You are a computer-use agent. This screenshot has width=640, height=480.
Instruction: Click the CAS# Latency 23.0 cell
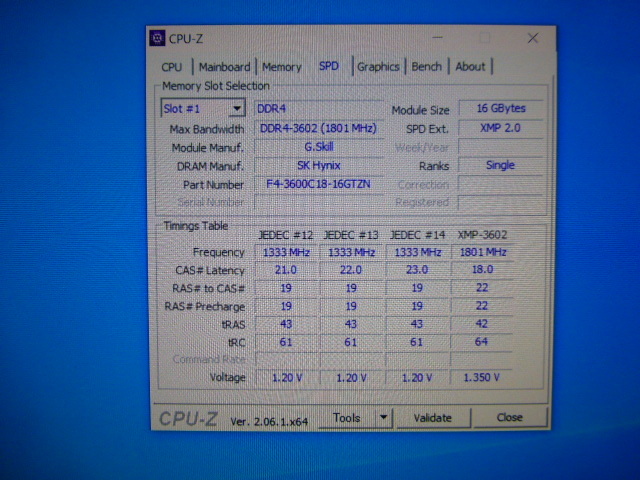tap(417, 269)
